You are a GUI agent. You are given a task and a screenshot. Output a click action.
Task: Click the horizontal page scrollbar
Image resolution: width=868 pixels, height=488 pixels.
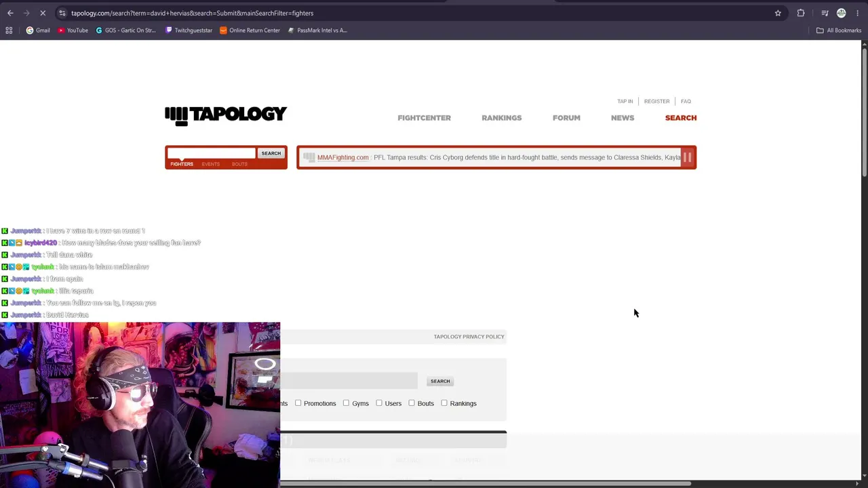(x=486, y=484)
